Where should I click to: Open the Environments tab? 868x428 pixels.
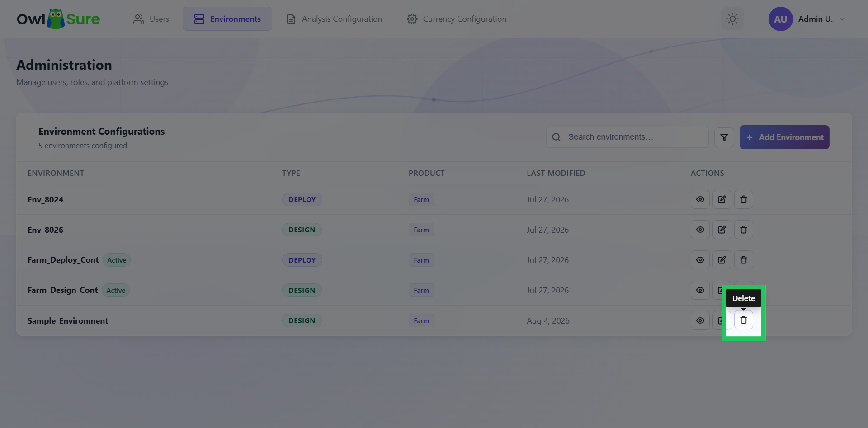coord(227,19)
